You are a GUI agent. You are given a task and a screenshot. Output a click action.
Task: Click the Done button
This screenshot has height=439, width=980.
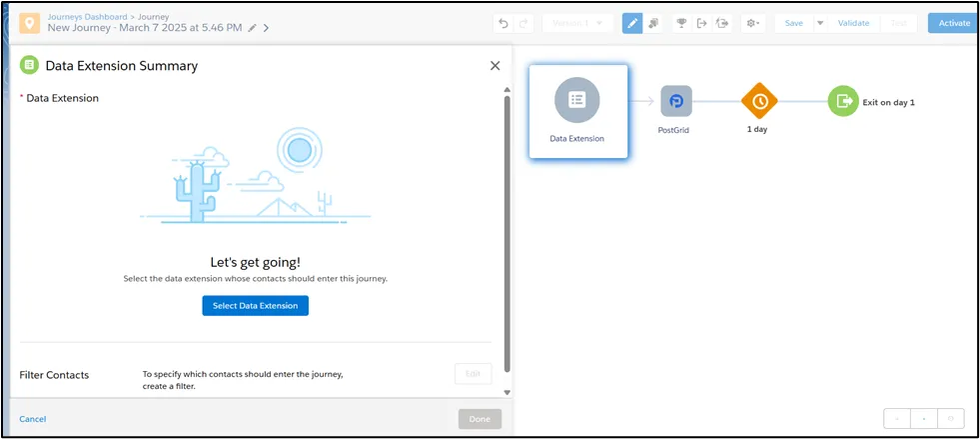[x=480, y=419]
